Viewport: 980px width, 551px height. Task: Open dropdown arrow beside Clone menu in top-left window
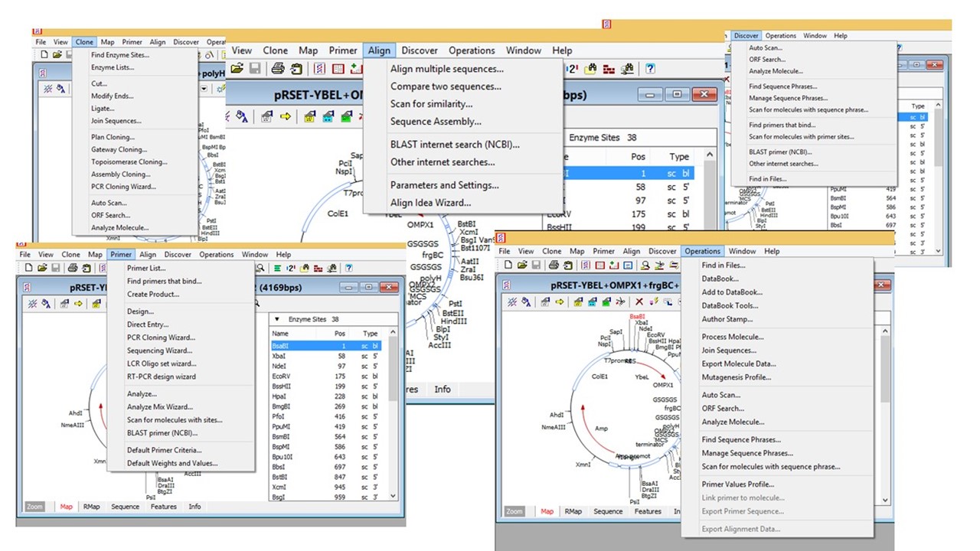click(x=204, y=89)
